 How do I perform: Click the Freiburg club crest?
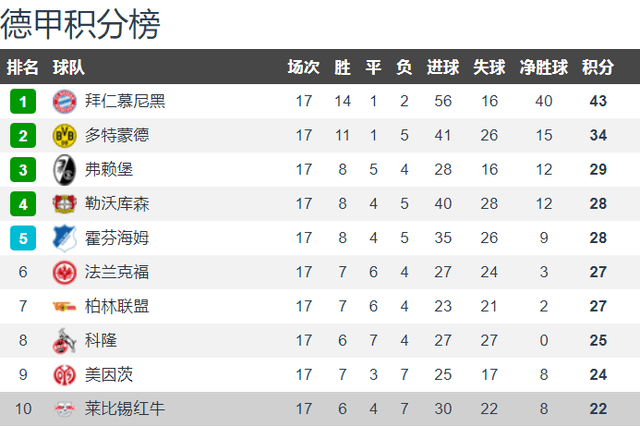pos(64,170)
